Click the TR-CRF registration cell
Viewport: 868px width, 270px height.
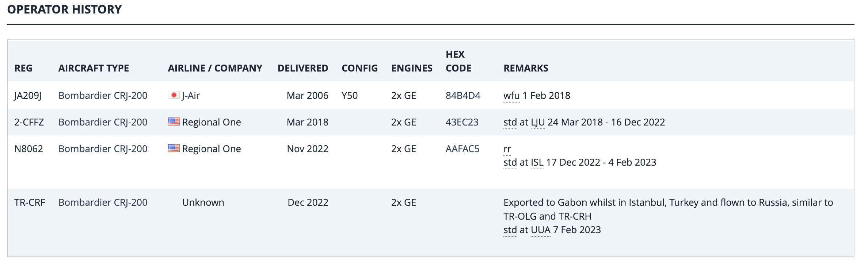coord(30,202)
